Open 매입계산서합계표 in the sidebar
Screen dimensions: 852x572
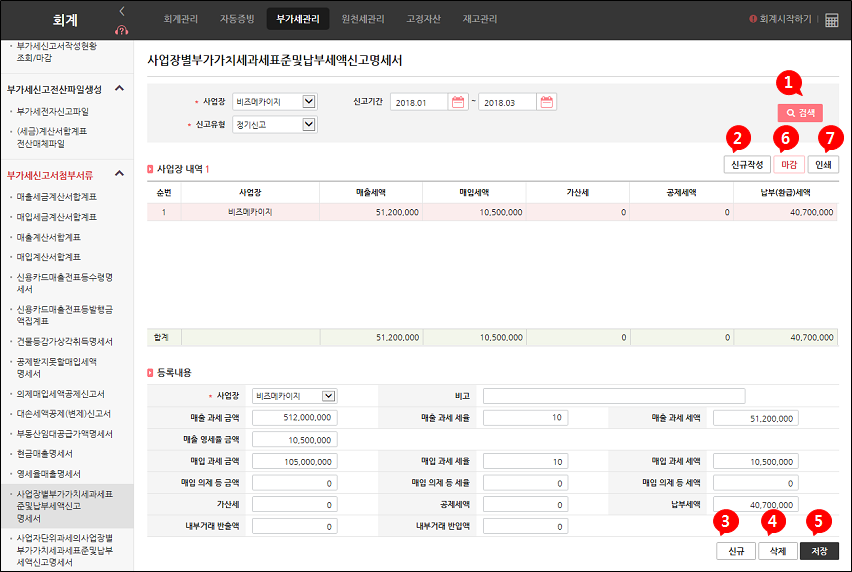pyautogui.click(x=48, y=257)
